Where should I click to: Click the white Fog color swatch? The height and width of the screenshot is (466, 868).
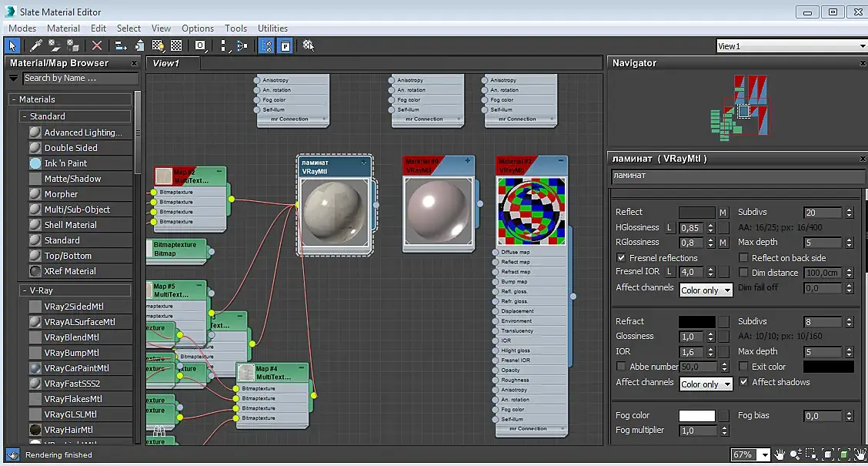(696, 416)
